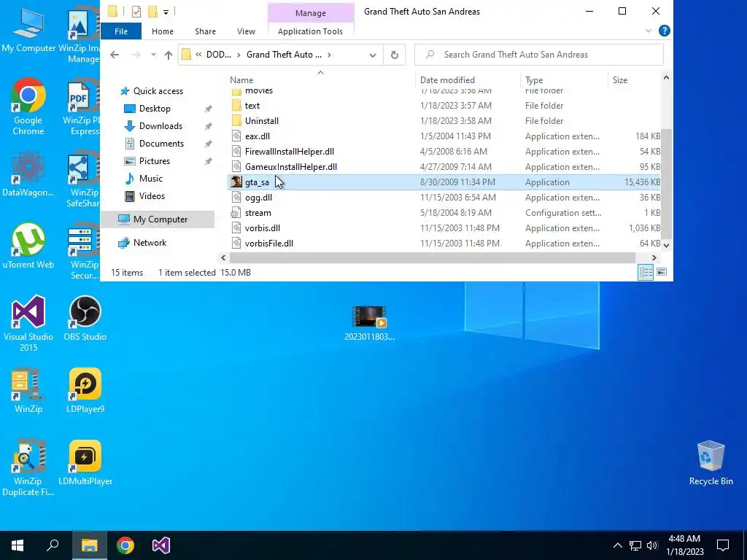Viewport: 747px width, 560px height.
Task: Open Downloads in navigation pane
Action: (160, 126)
